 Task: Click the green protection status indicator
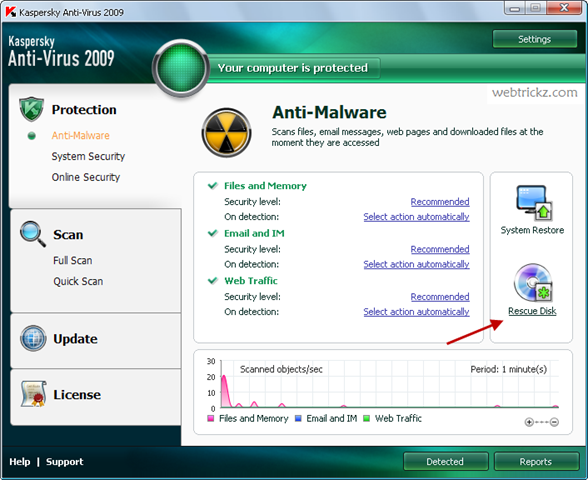point(181,68)
